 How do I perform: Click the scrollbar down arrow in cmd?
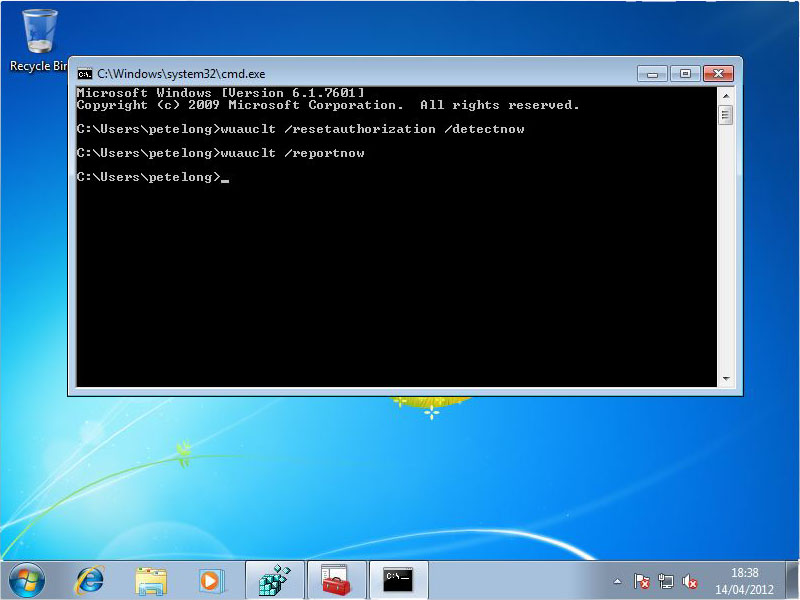pyautogui.click(x=726, y=379)
